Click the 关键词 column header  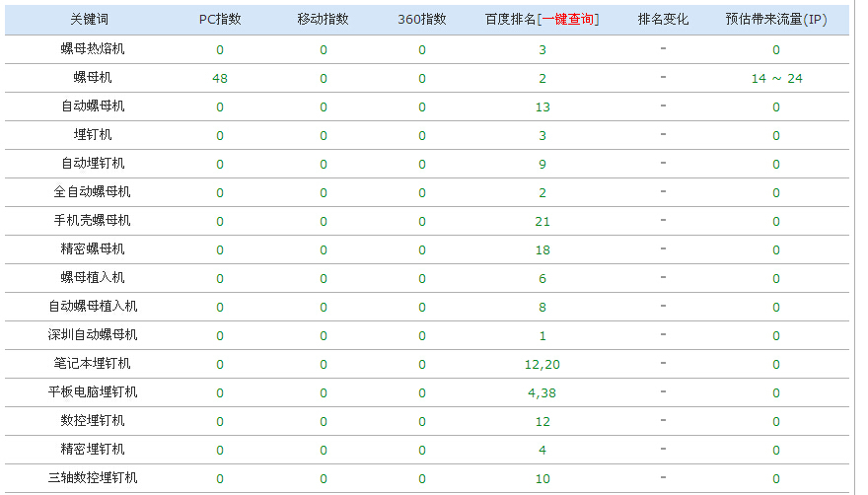[x=89, y=20]
